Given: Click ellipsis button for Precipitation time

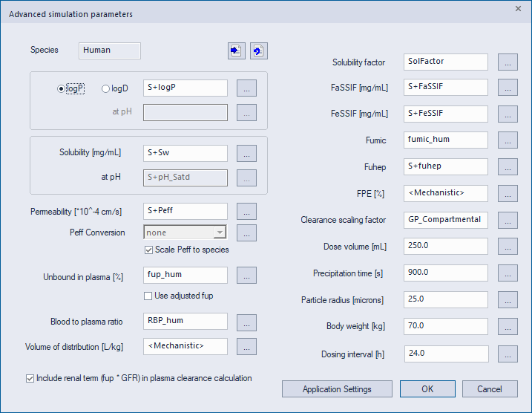Looking at the screenshot, I should (508, 273).
